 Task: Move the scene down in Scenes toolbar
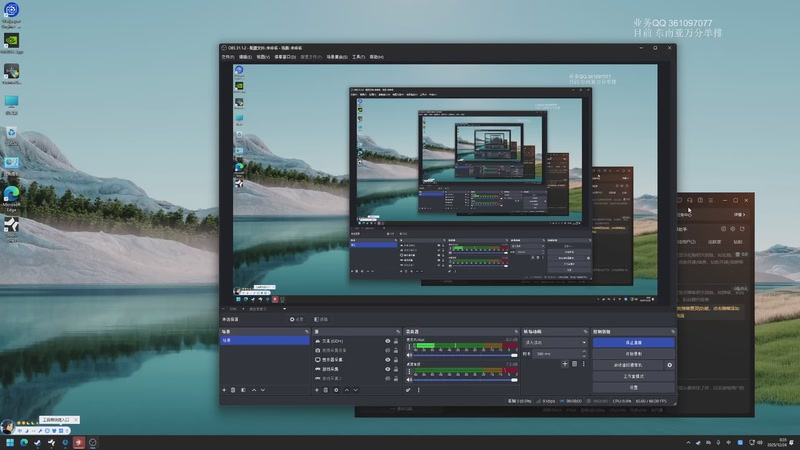263,390
